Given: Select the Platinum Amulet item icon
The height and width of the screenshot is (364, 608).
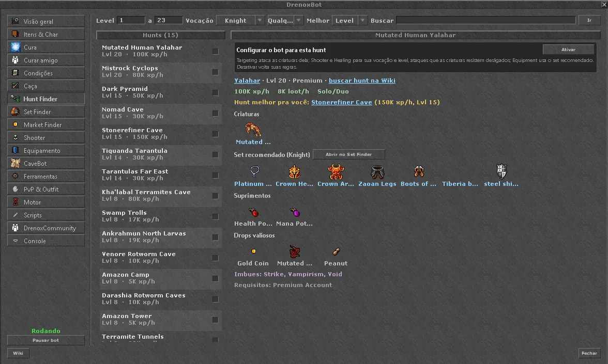Looking at the screenshot, I should (255, 171).
